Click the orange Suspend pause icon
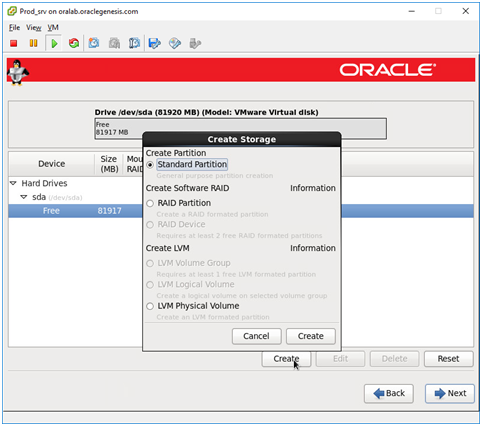482x426 pixels. click(x=33, y=43)
